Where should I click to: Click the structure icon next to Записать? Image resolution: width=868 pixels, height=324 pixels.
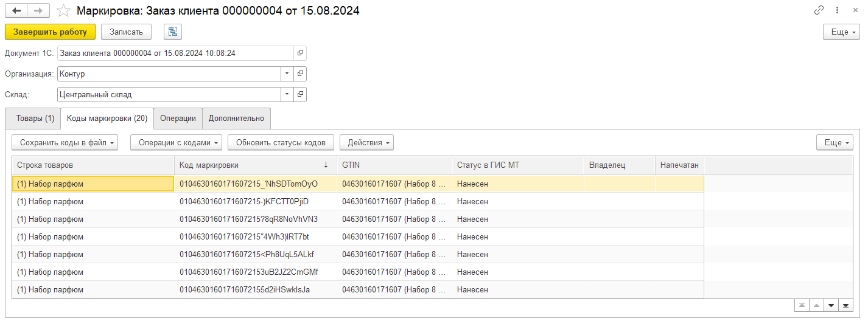coord(173,32)
